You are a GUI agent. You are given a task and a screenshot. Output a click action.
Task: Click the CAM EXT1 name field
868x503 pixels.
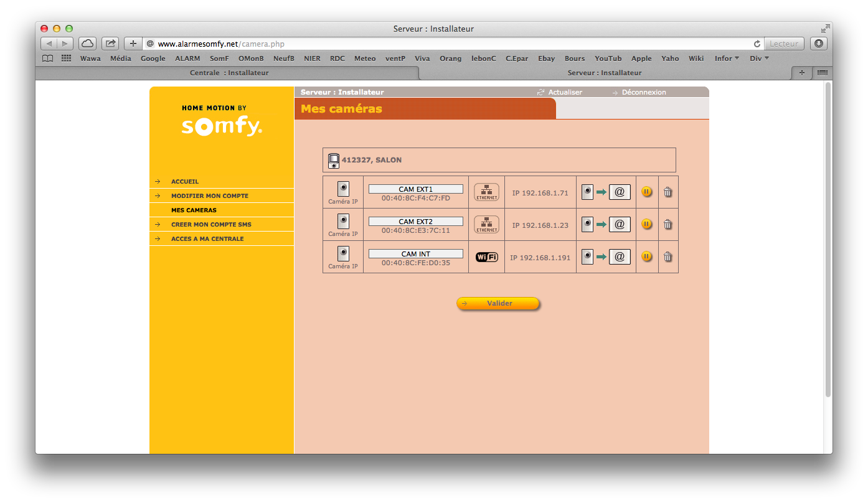415,189
